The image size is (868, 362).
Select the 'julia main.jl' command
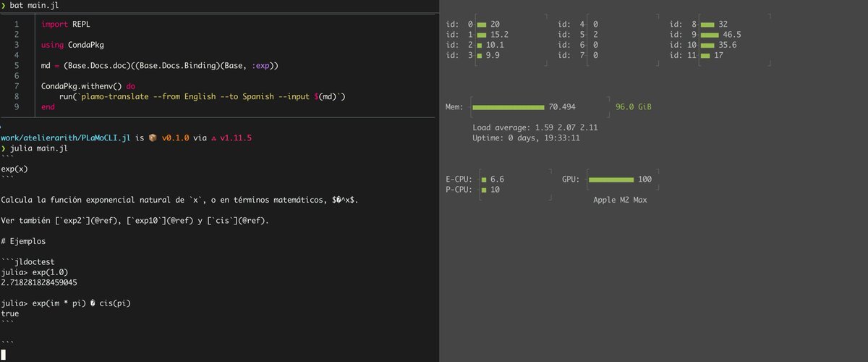coord(39,148)
